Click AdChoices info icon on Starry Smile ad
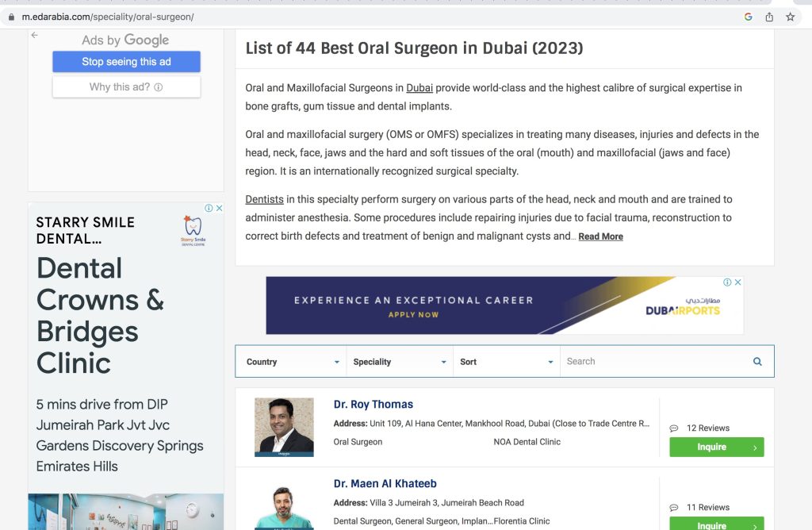 [209, 208]
